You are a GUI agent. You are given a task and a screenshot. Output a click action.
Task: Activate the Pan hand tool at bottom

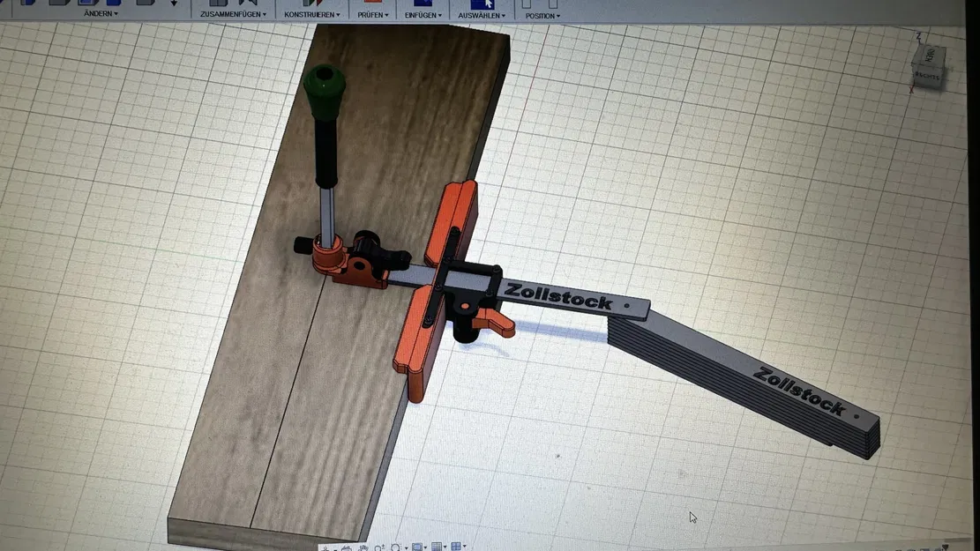pyautogui.click(x=363, y=545)
